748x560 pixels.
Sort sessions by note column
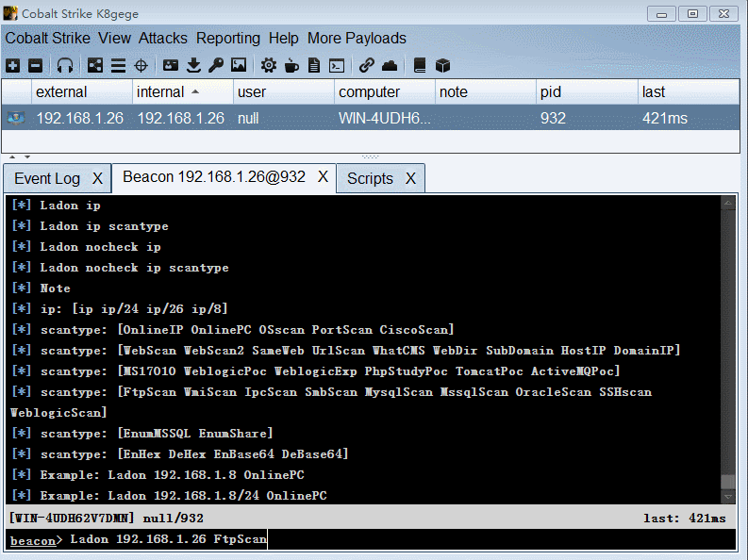485,92
